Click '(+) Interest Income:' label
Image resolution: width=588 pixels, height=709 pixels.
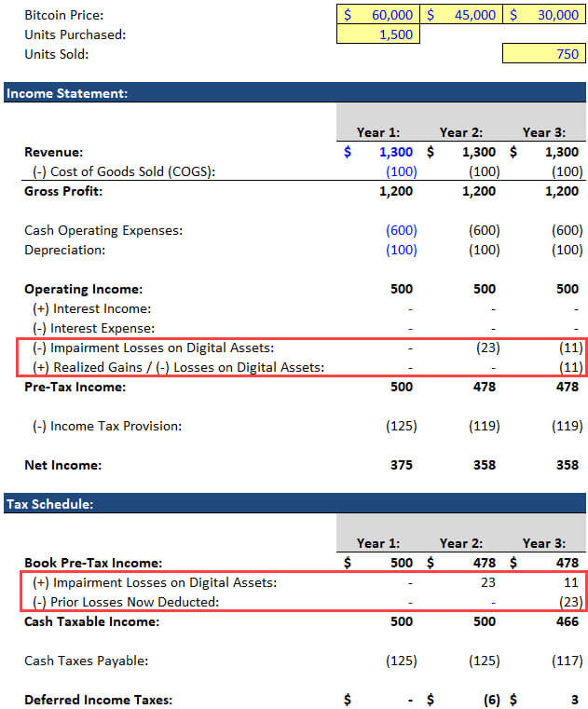(92, 308)
